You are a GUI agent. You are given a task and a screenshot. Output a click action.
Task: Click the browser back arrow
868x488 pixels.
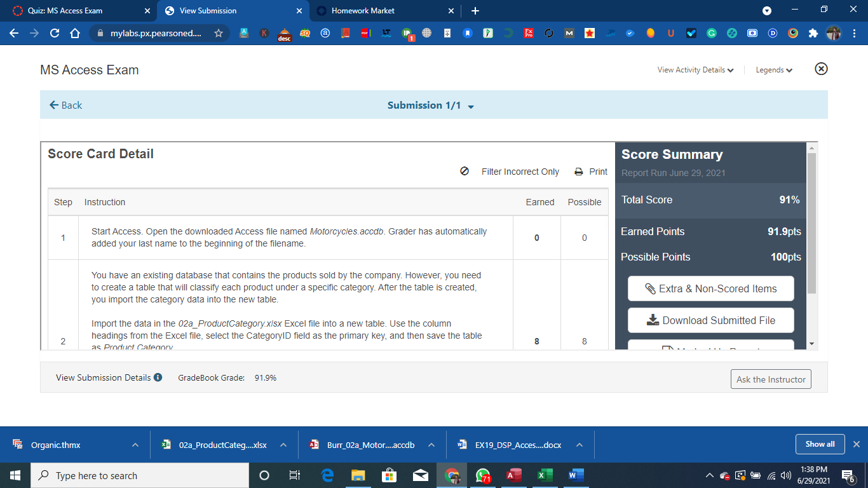pyautogui.click(x=14, y=33)
